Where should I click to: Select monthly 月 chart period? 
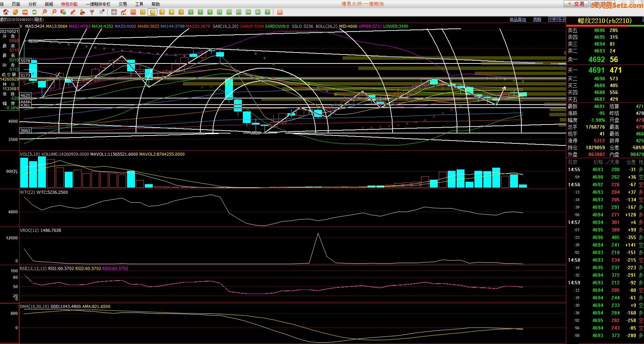(162, 12)
